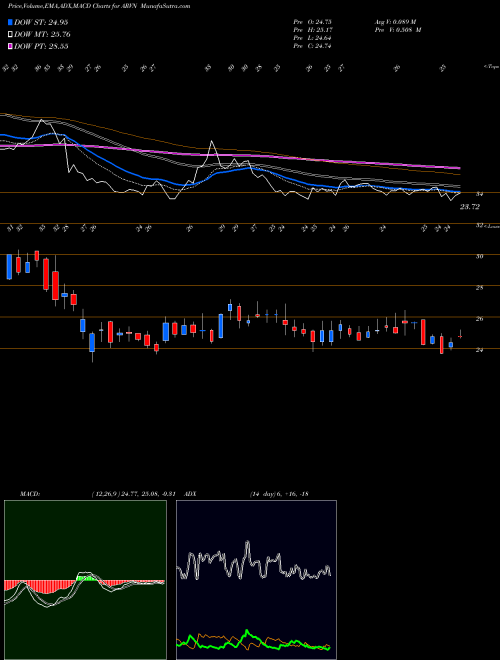Screen dimensions: 500x660
Task: Click inside the green MACD histogram panel
Action: click(x=85, y=580)
